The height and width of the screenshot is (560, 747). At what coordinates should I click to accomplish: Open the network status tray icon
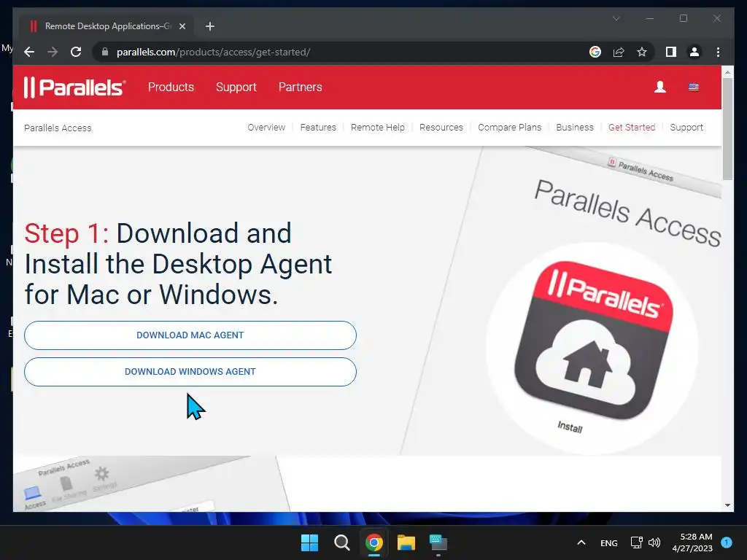(x=636, y=542)
